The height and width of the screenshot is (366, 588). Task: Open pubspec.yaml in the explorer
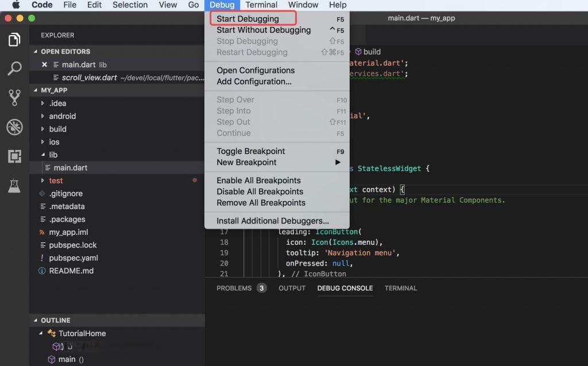[x=117, y=258]
